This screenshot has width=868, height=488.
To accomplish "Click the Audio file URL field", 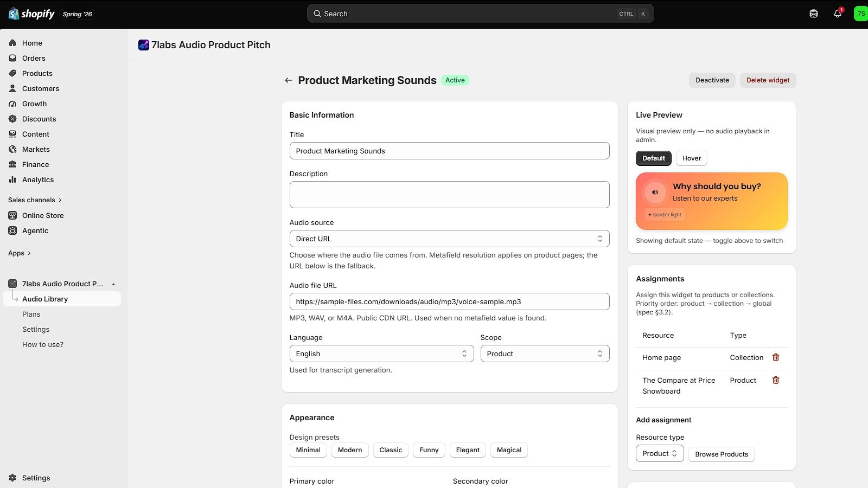I will (449, 301).
